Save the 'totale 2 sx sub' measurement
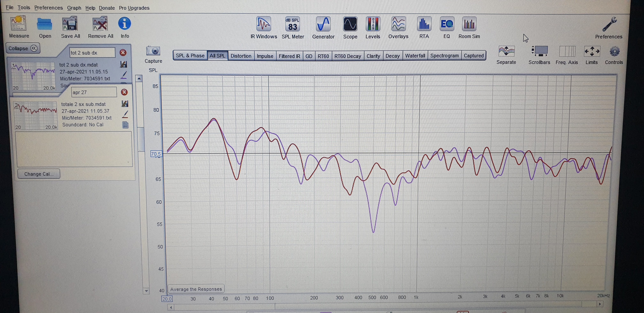 125,103
